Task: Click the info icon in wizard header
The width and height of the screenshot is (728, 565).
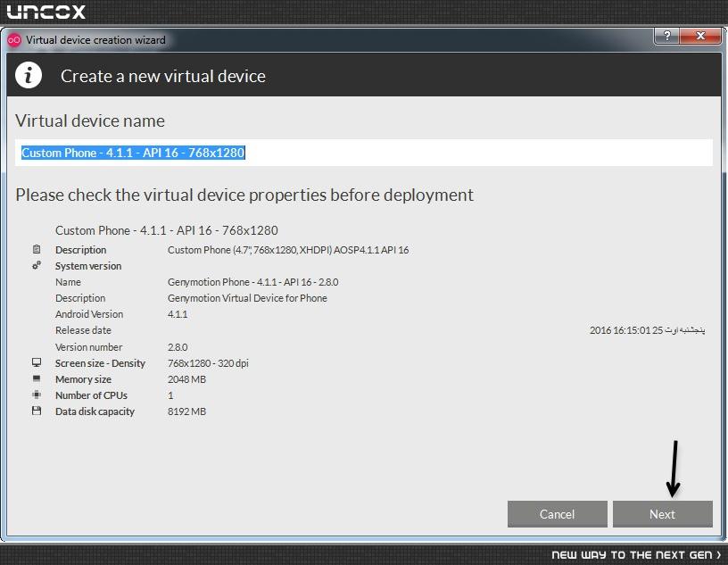Action: pos(29,75)
